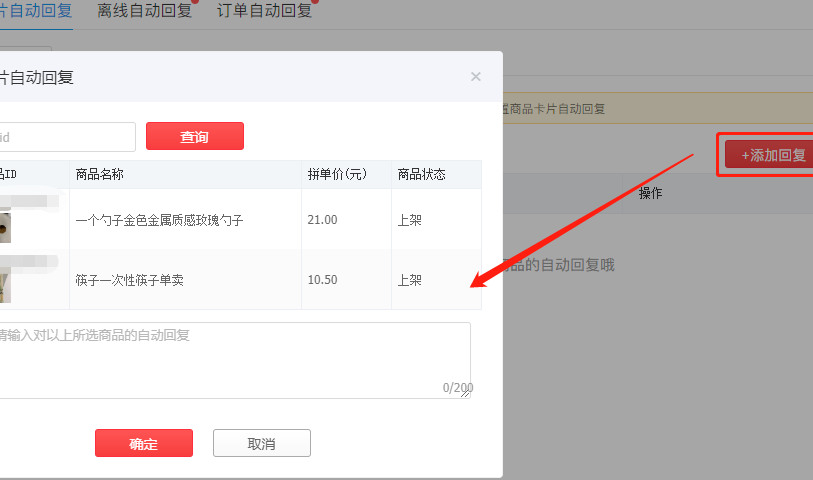Focus the product ID search field
This screenshot has height=480, width=813.
click(x=66, y=137)
